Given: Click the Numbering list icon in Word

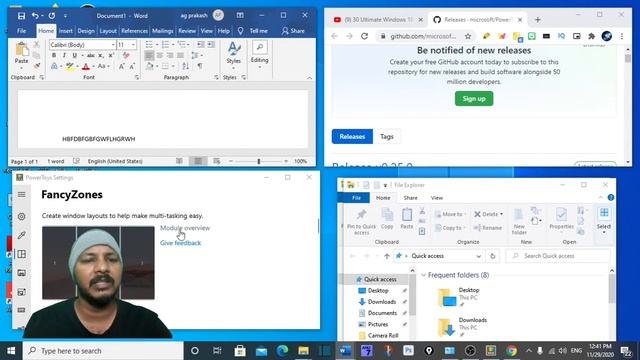Looking at the screenshot, I should pyautogui.click(x=165, y=44).
